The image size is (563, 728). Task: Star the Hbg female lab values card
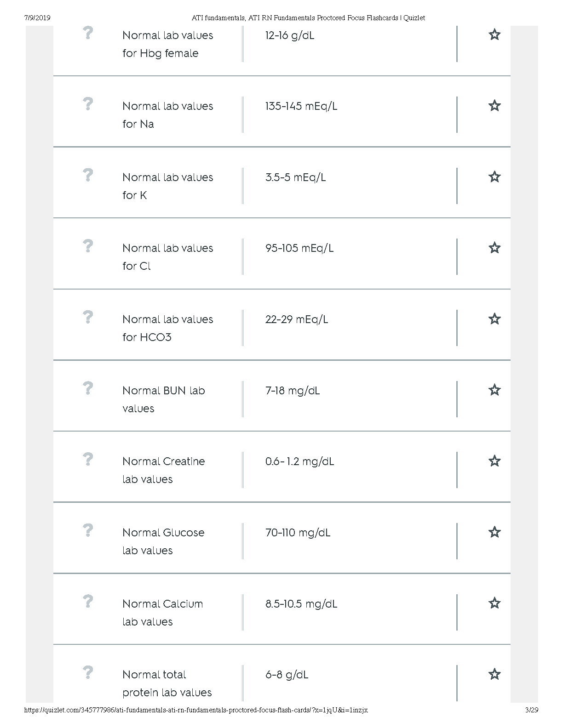click(x=494, y=34)
